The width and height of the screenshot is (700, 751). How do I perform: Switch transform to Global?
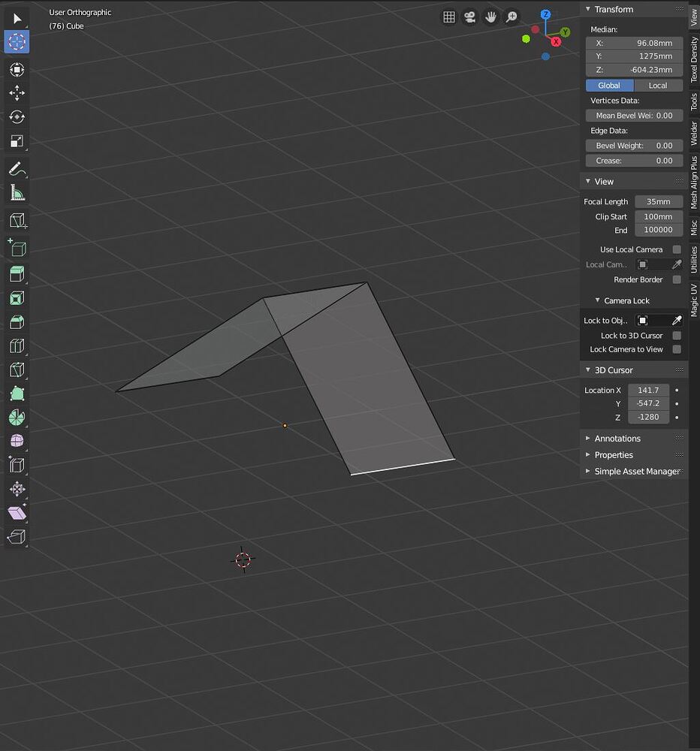tap(609, 86)
